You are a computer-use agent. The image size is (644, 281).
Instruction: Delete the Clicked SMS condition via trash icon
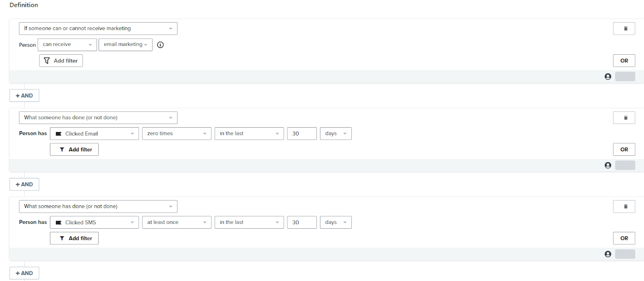pyautogui.click(x=624, y=207)
